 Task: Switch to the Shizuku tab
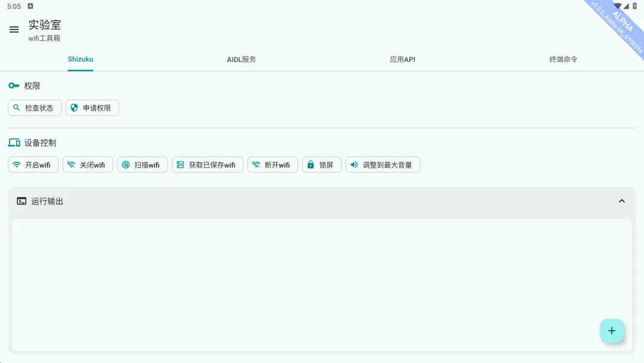tap(80, 59)
